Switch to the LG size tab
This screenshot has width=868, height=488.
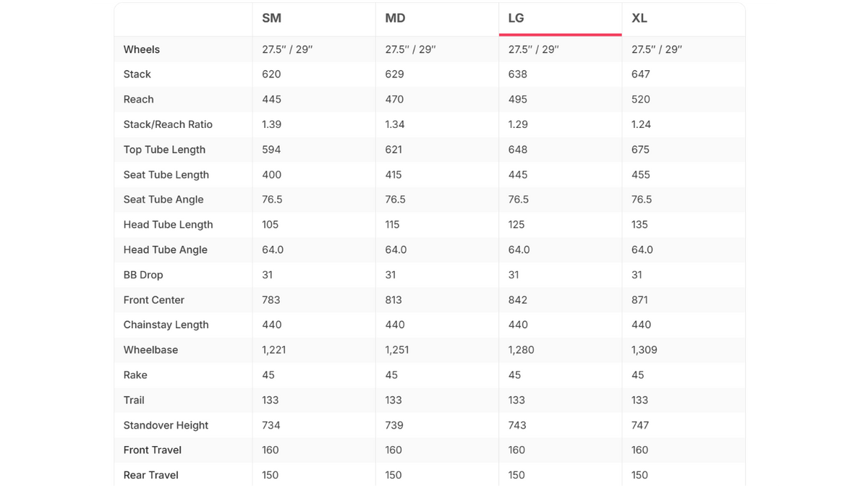pyautogui.click(x=516, y=18)
